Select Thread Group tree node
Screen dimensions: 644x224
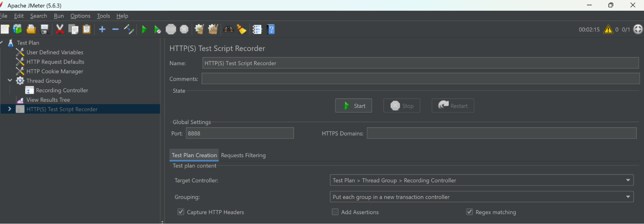coord(43,81)
